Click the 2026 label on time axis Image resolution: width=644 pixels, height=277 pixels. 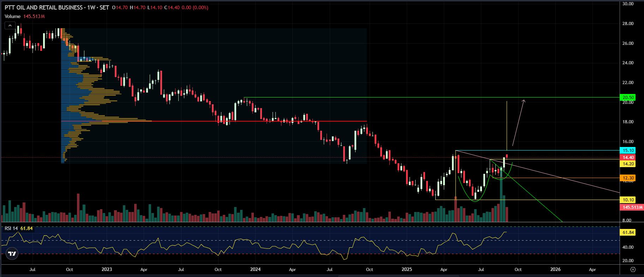pos(555,269)
